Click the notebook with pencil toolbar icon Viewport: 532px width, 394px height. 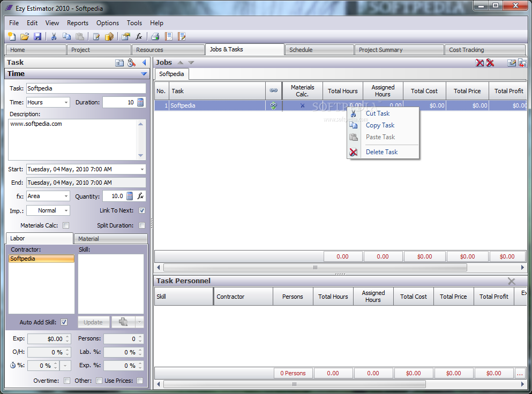[x=182, y=36]
